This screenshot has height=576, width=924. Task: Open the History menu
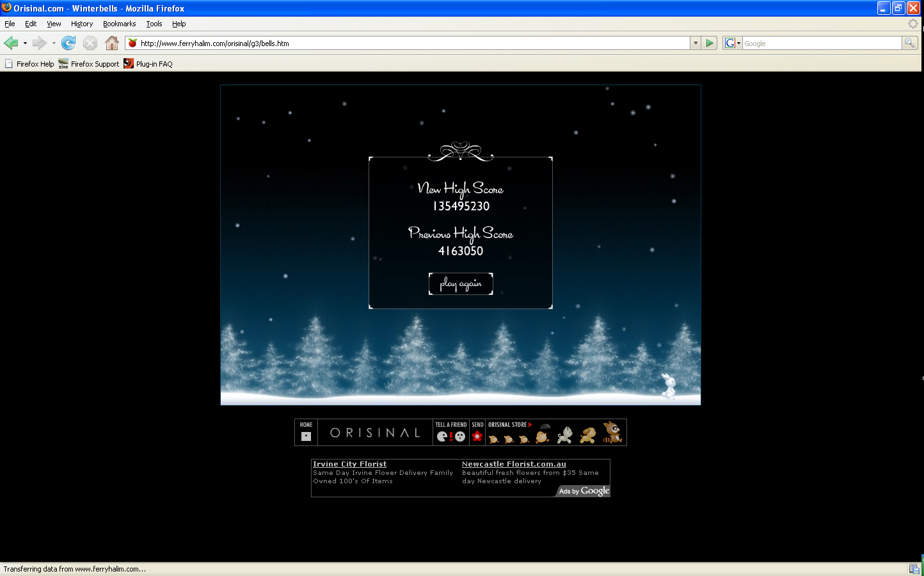[82, 24]
